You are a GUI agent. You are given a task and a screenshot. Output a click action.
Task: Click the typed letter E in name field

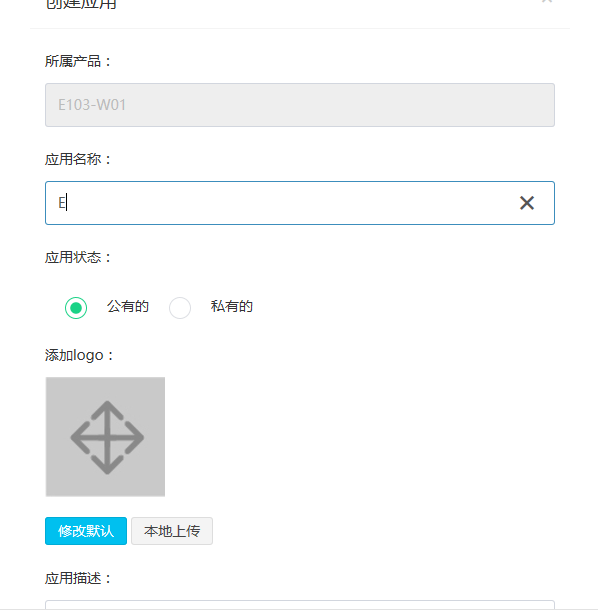click(x=62, y=203)
